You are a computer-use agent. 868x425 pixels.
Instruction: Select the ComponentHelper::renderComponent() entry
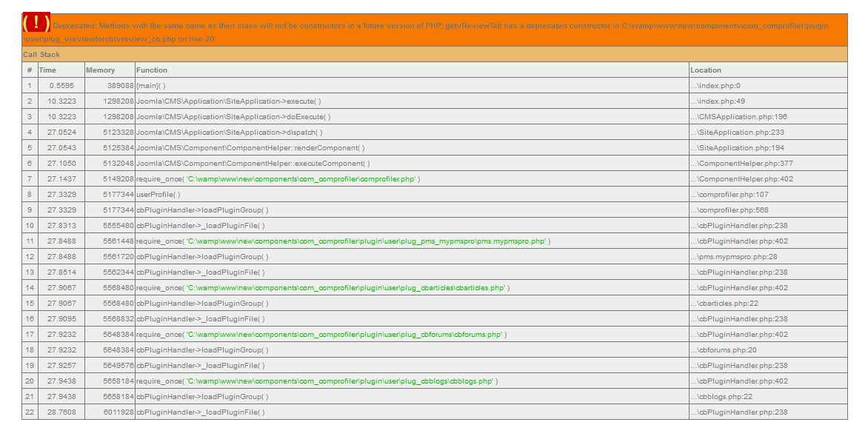[x=250, y=148]
